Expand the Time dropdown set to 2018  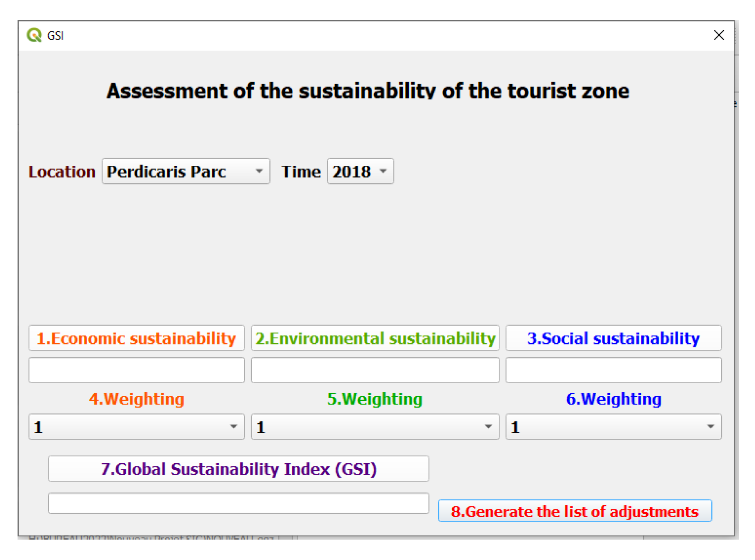click(360, 171)
